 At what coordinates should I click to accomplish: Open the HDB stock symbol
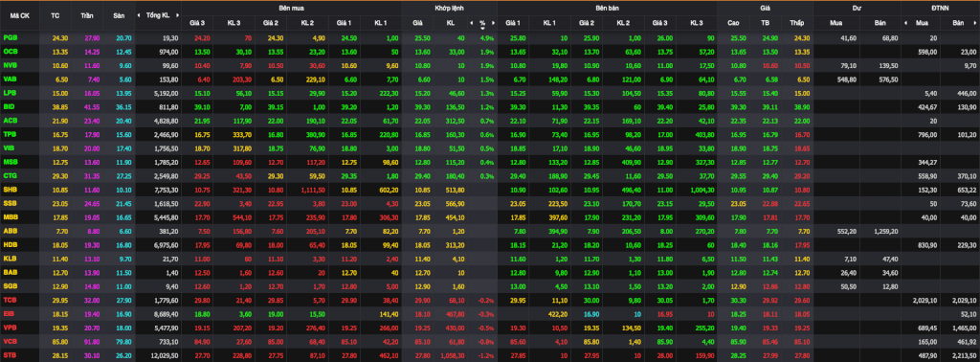tap(11, 244)
